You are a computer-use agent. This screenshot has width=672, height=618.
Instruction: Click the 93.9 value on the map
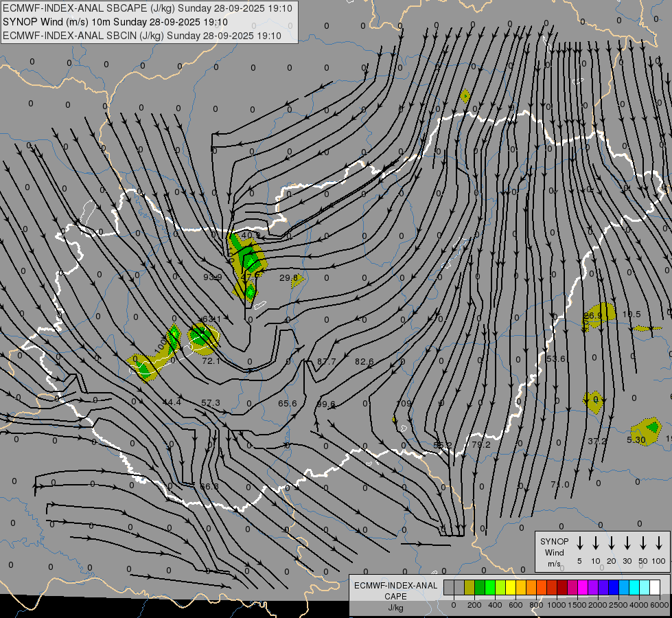[x=213, y=277]
